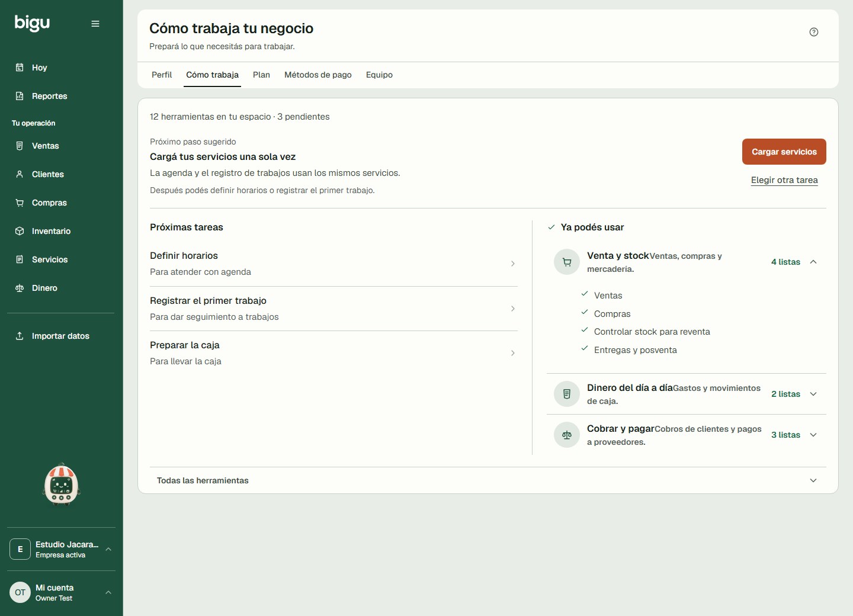Click the Dinero scales icon in sidebar
Screen dimensions: 853x616
click(20, 288)
